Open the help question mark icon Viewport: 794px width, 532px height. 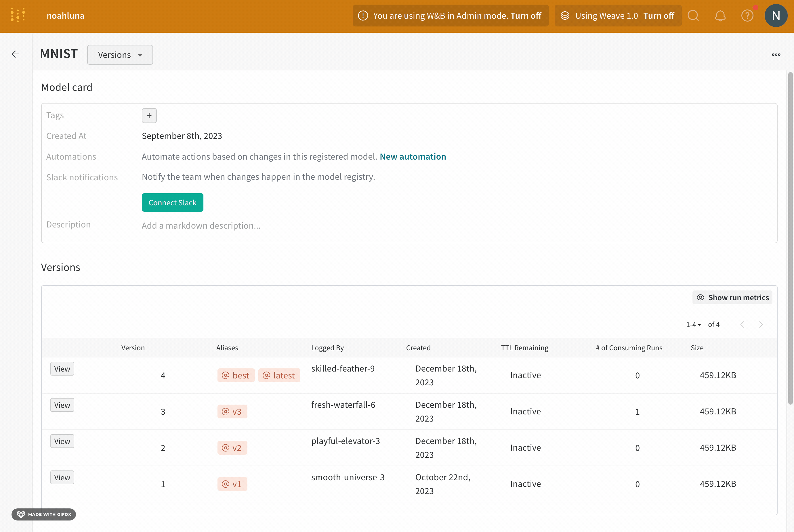point(747,16)
